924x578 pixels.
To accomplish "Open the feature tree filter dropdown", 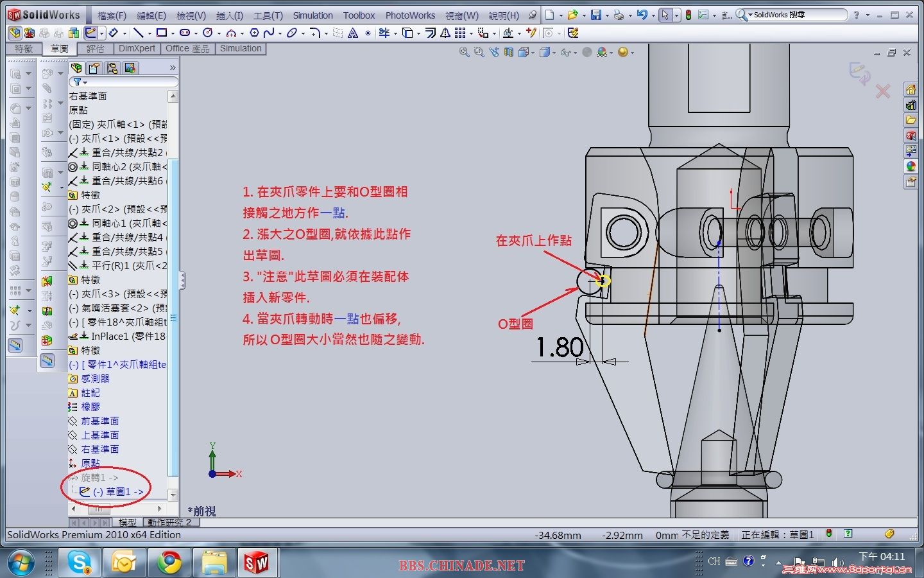I will 80,82.
